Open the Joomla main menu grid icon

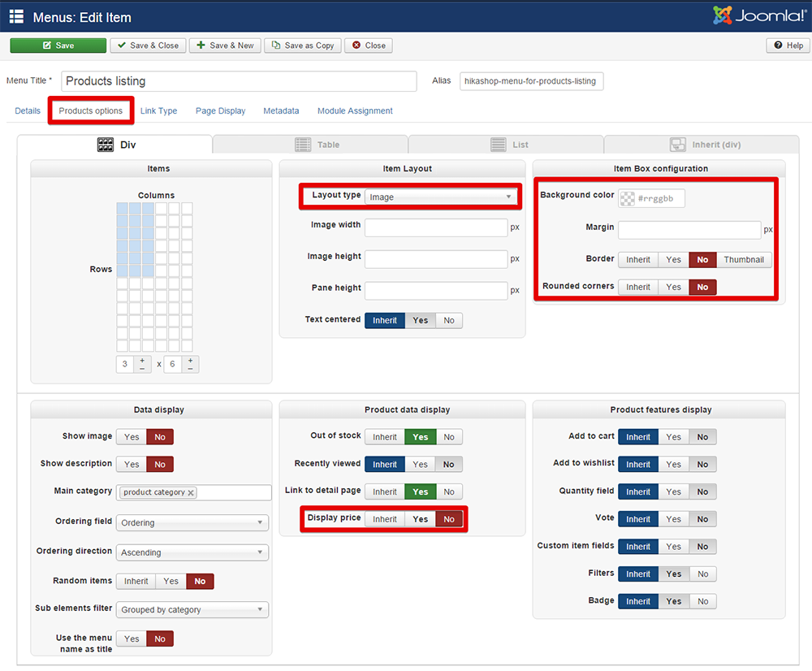click(x=16, y=16)
